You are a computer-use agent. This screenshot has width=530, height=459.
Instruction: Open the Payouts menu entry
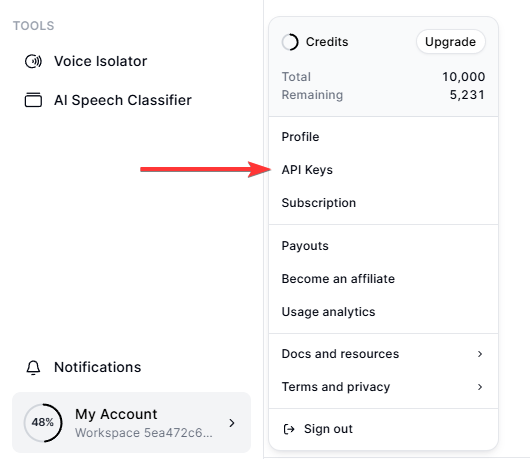click(383, 246)
